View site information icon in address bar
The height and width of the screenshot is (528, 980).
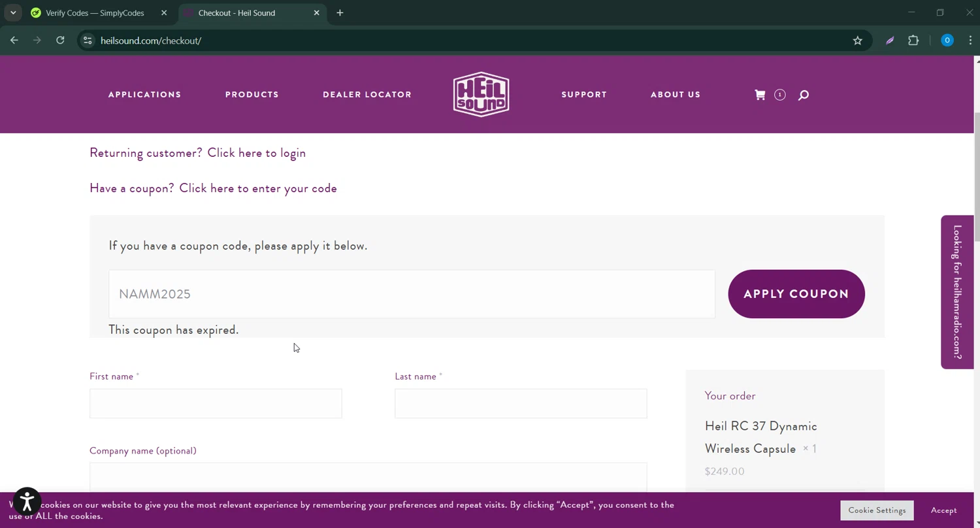coord(88,41)
